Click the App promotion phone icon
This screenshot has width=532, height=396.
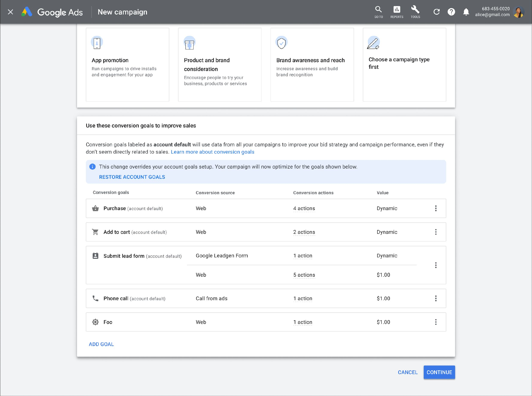click(97, 43)
